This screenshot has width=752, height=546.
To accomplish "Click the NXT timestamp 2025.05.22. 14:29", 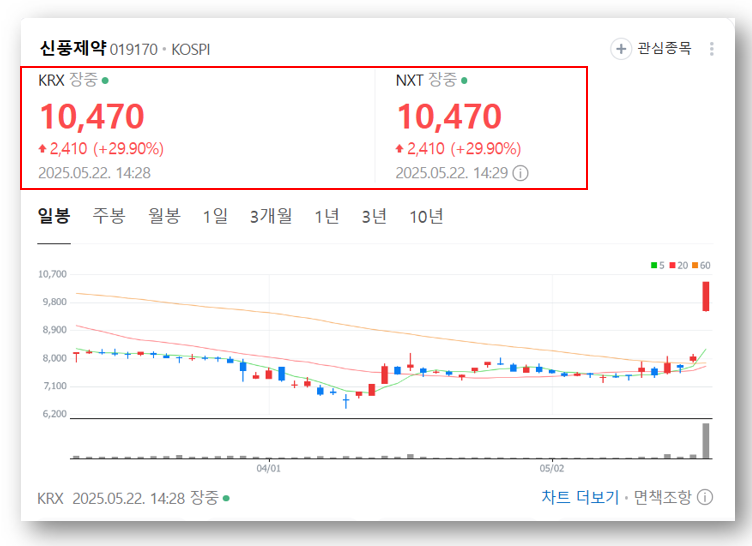I will [x=452, y=173].
